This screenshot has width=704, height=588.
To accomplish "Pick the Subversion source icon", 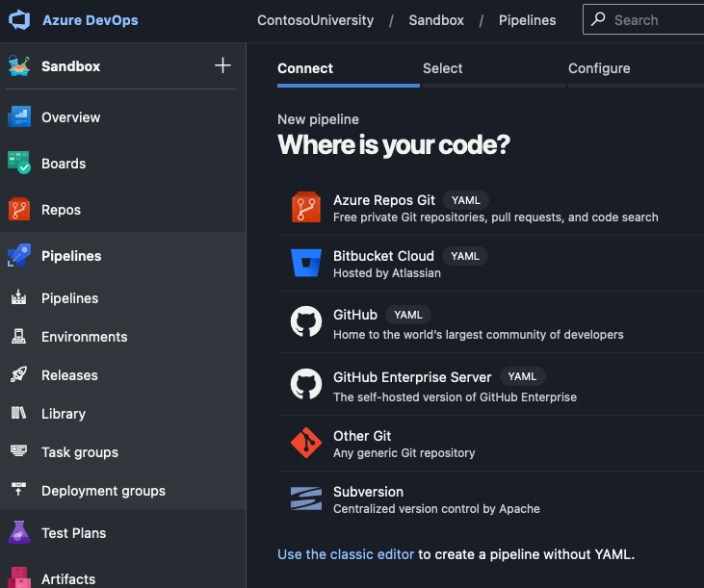I will [306, 499].
